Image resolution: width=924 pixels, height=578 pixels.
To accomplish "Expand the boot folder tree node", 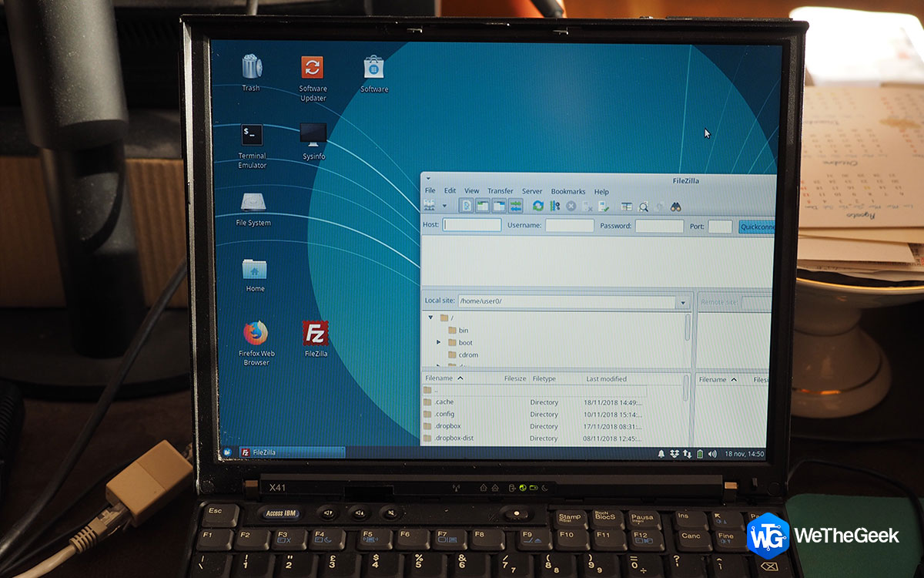I will pyautogui.click(x=439, y=342).
